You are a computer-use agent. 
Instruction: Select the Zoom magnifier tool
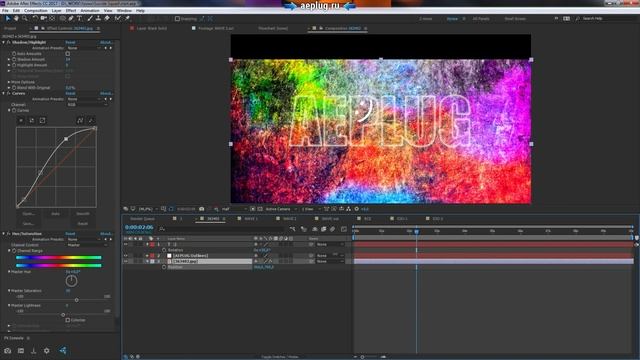pyautogui.click(x=25, y=18)
